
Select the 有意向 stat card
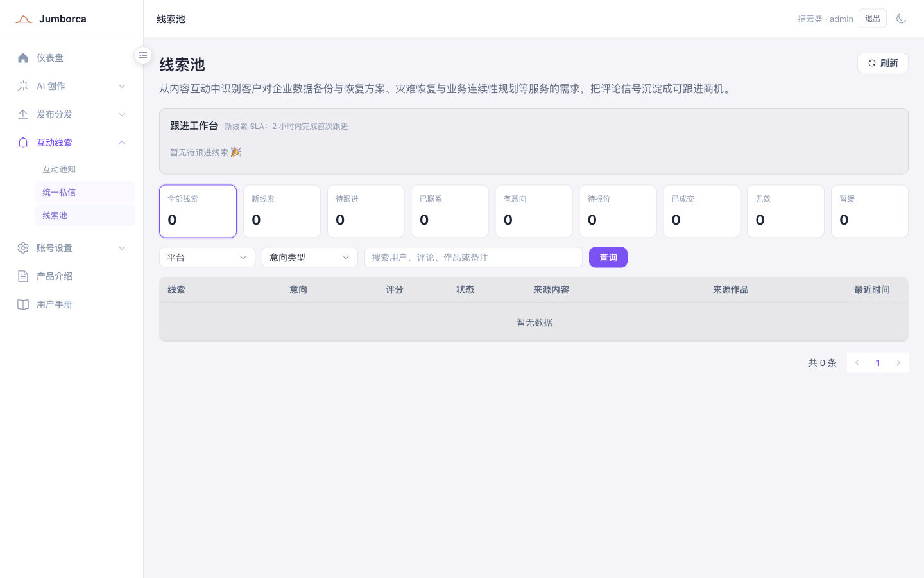[x=534, y=211]
